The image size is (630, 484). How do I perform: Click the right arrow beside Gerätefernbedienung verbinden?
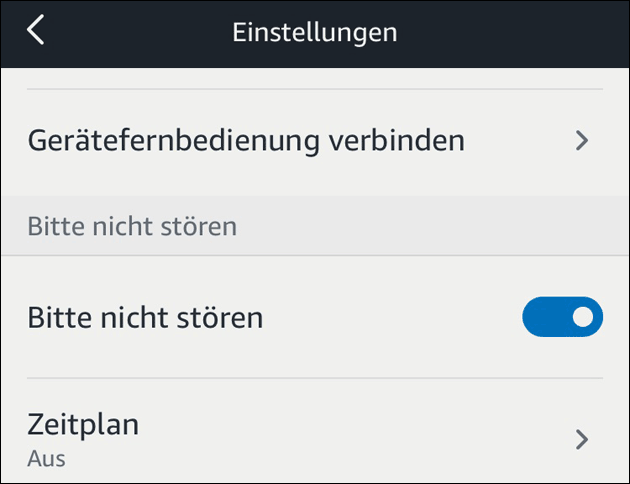pos(584,141)
